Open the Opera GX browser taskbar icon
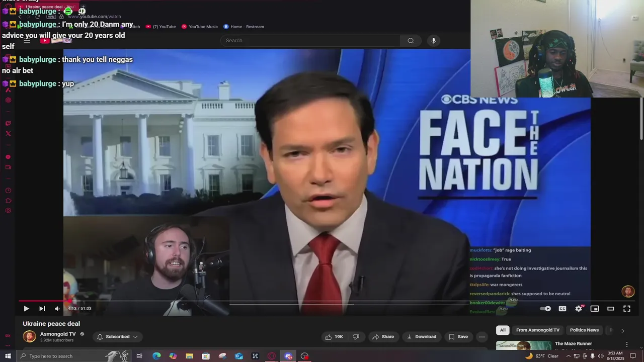 pyautogui.click(x=272, y=356)
